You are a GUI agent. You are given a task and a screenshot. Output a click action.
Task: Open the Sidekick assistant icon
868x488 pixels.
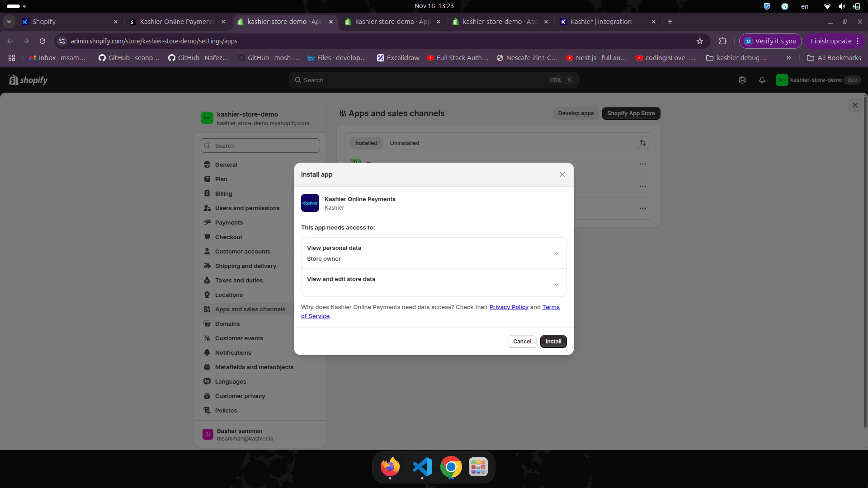(x=742, y=80)
